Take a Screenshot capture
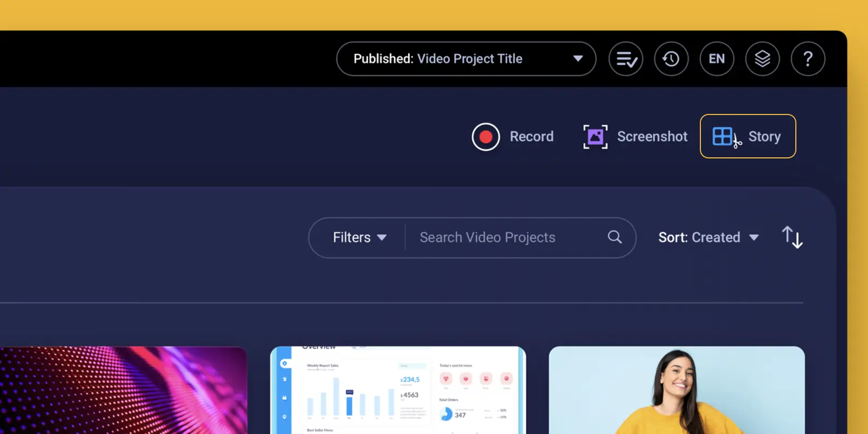This screenshot has width=868, height=434. tap(635, 137)
